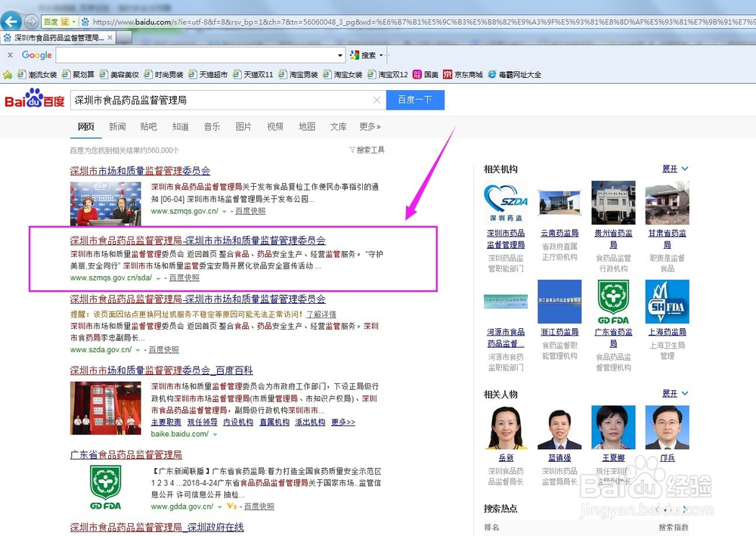Viewport: 756px width, 536px height.
Task: Clear the Baidu search box with the X
Action: pos(376,101)
